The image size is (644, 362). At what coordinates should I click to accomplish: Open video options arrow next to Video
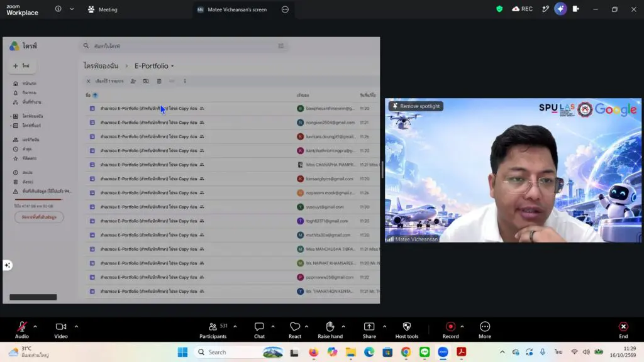tap(76, 327)
